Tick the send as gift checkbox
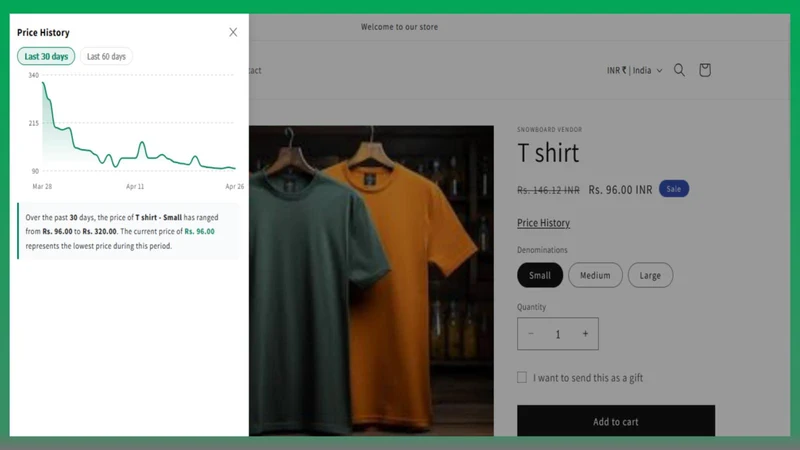 pos(521,378)
